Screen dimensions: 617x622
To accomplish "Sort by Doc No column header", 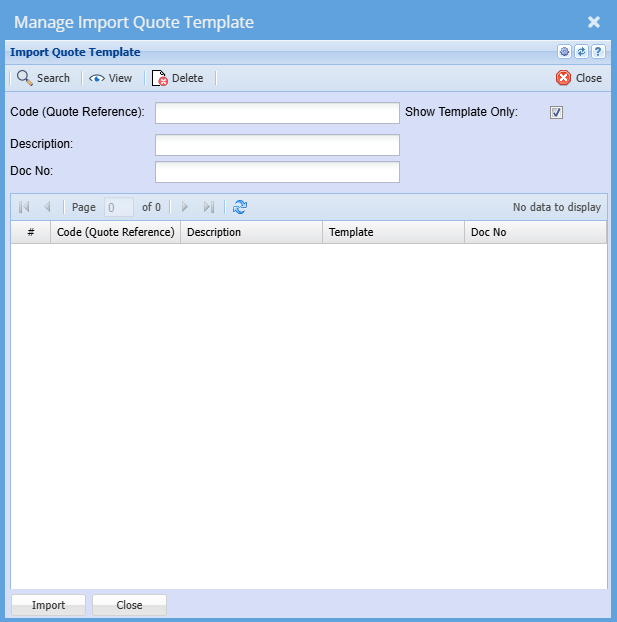I will pyautogui.click(x=536, y=232).
